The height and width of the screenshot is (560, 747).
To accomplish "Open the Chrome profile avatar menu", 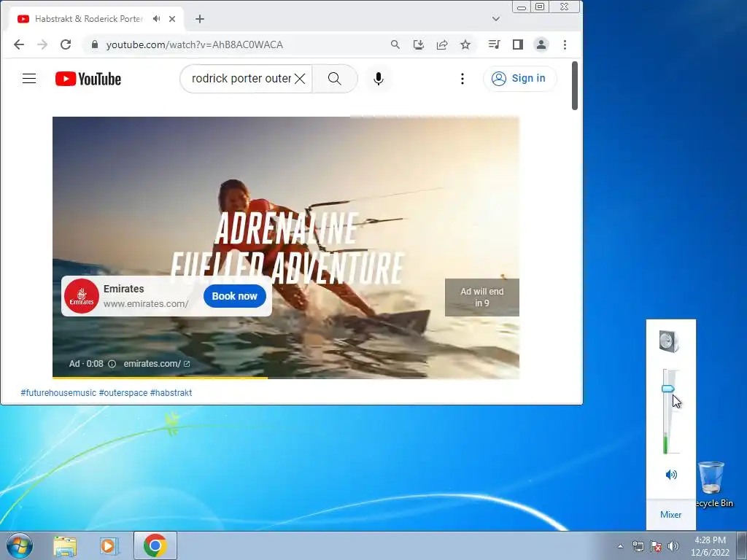I will tap(541, 44).
